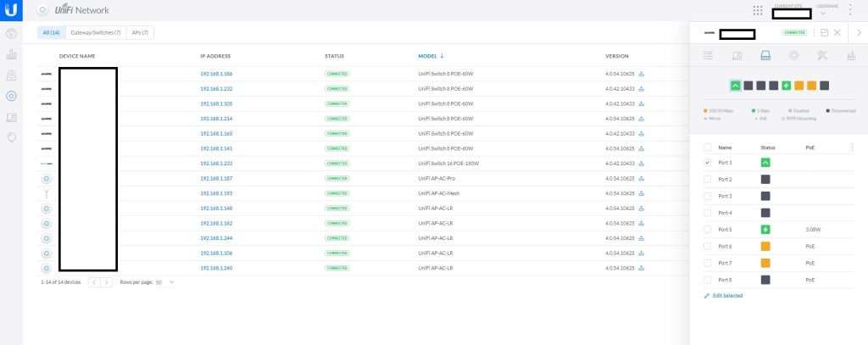Open the Insights sidebar icon
Viewport: 868px width, 345px height.
[x=11, y=137]
